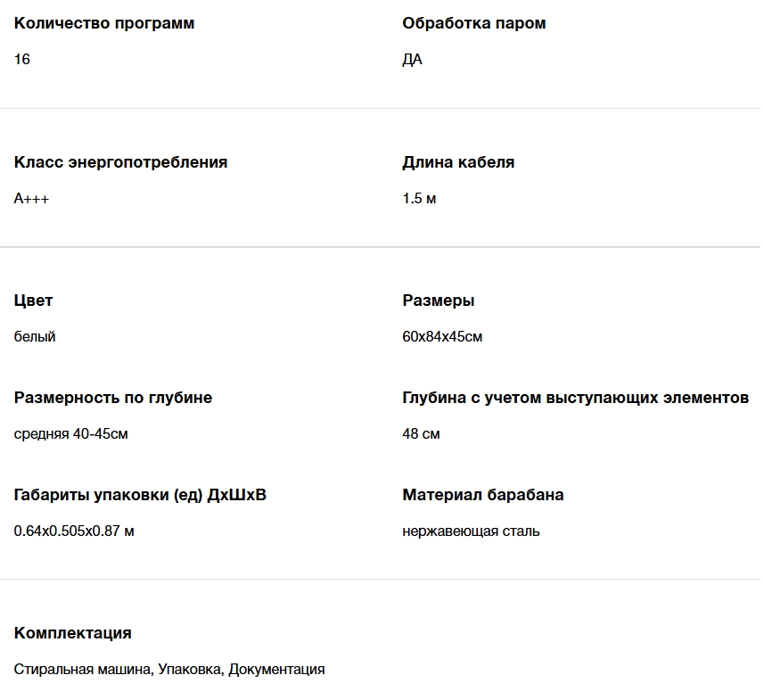The height and width of the screenshot is (700, 764).
Task: Click the 'Цвет' heading
Action: [x=33, y=301]
